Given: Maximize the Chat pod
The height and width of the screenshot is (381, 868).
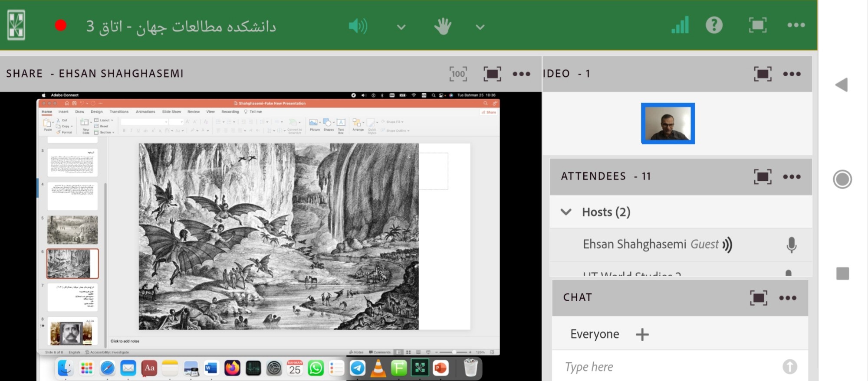Looking at the screenshot, I should tap(759, 298).
